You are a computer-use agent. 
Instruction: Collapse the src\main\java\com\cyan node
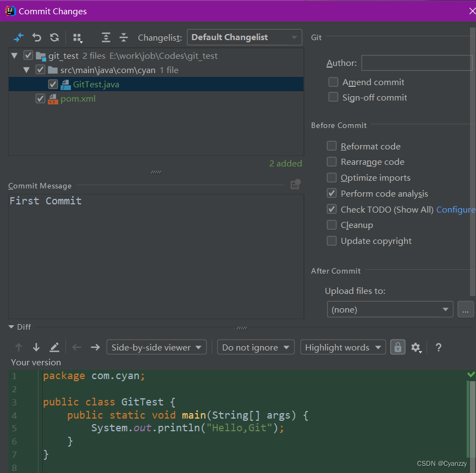pos(26,70)
